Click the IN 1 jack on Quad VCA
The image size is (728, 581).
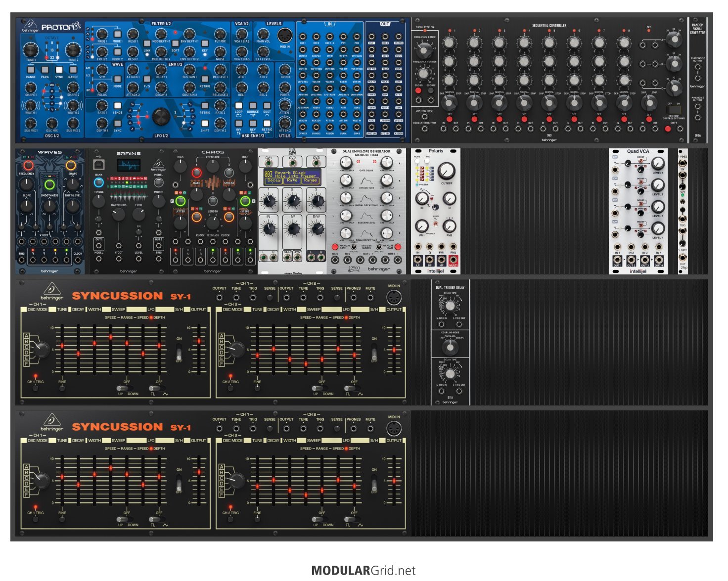617,246
